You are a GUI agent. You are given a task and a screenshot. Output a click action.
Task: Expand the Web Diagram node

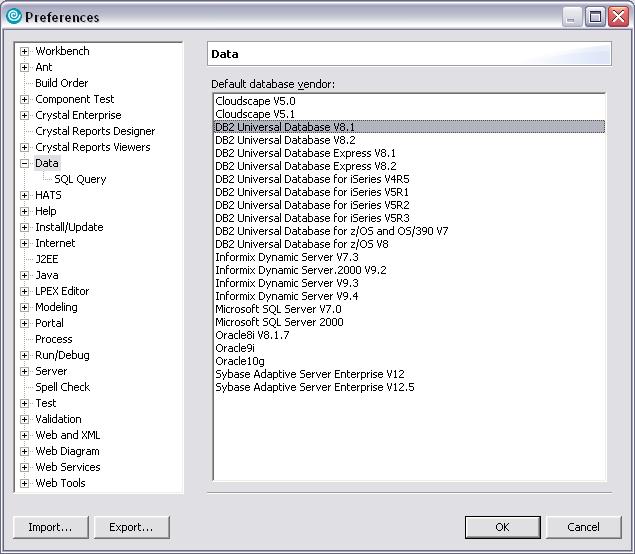coord(24,451)
